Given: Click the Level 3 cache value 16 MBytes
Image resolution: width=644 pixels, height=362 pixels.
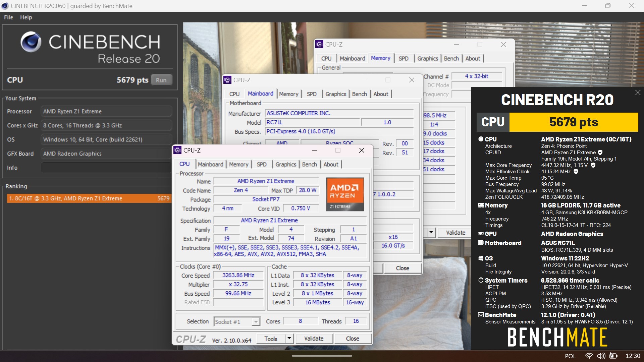Looking at the screenshot, I should pyautogui.click(x=317, y=302).
